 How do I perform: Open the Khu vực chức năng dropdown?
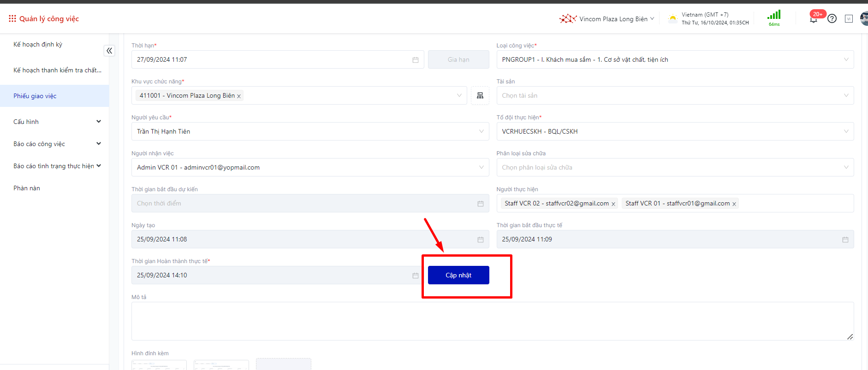(299, 95)
